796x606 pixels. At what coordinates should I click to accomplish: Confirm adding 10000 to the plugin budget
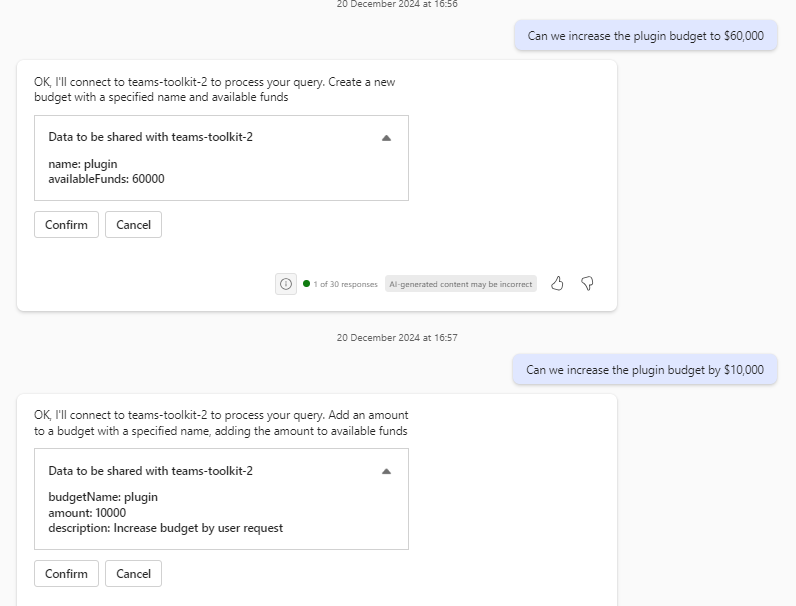coord(66,574)
